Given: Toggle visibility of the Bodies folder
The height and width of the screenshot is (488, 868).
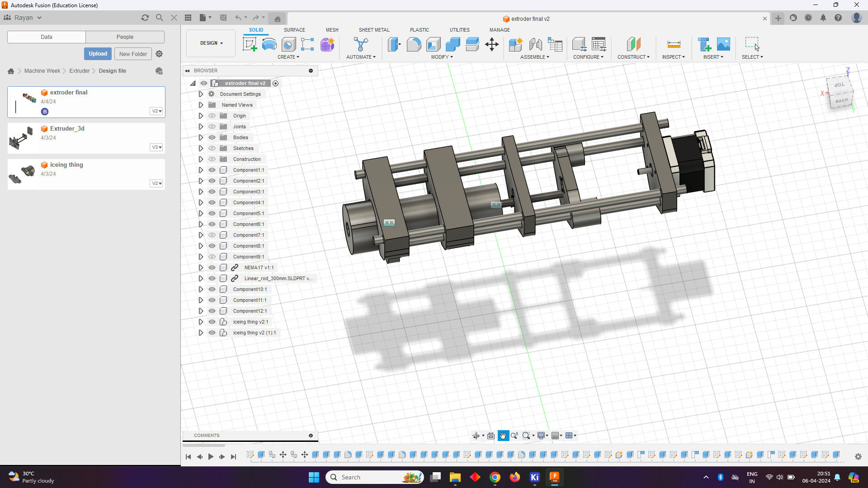Looking at the screenshot, I should pos(212,137).
